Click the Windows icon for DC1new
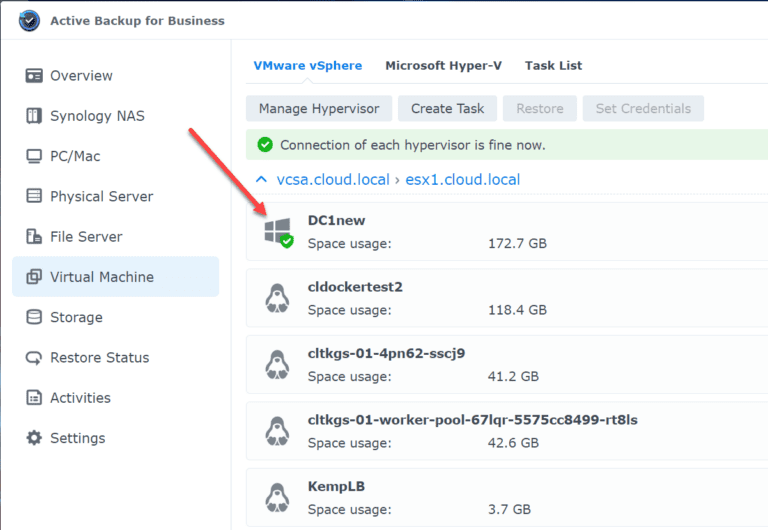The image size is (768, 530). pos(276,232)
